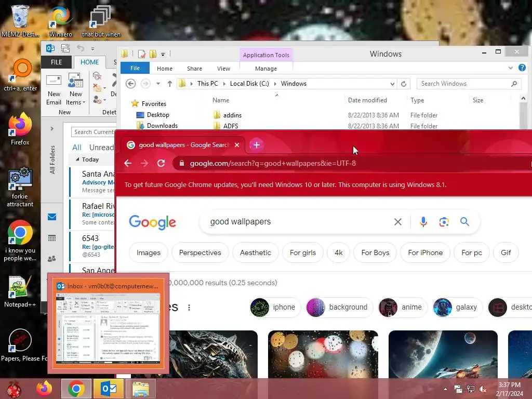Open the 'forkie attractant' desktop icon
Image resolution: width=532 pixels, height=399 pixels.
(x=20, y=187)
